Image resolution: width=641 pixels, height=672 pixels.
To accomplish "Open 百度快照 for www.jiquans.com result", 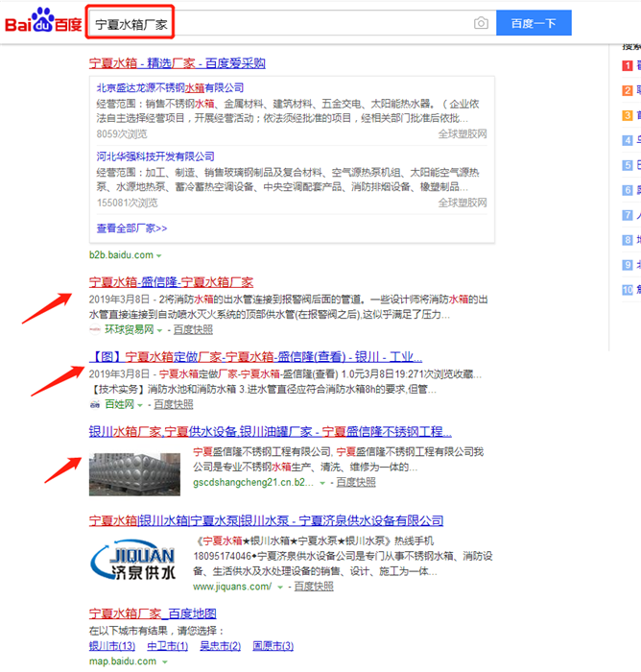I will point(314,587).
